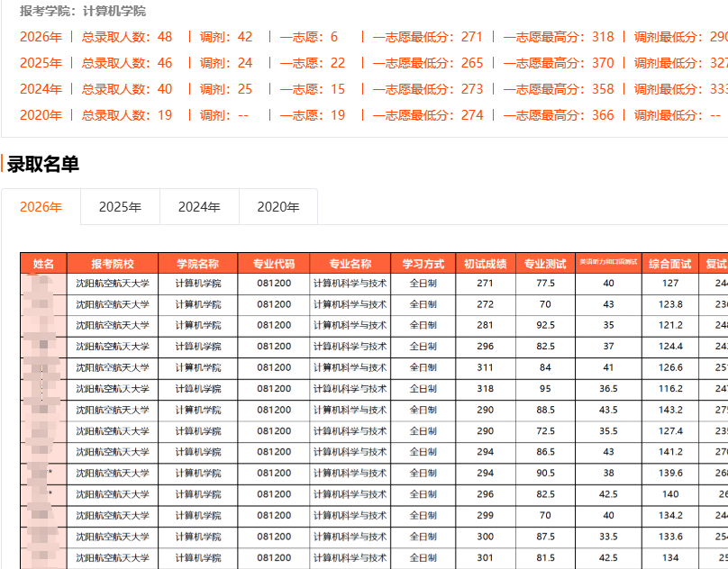Click the 录取名单 section heading
The height and width of the screenshot is (569, 728).
tap(42, 164)
